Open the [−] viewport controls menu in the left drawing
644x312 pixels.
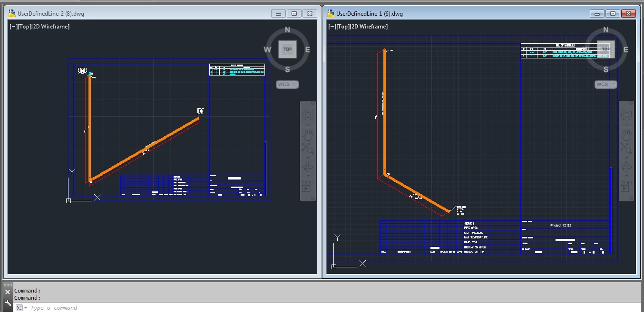[13, 27]
